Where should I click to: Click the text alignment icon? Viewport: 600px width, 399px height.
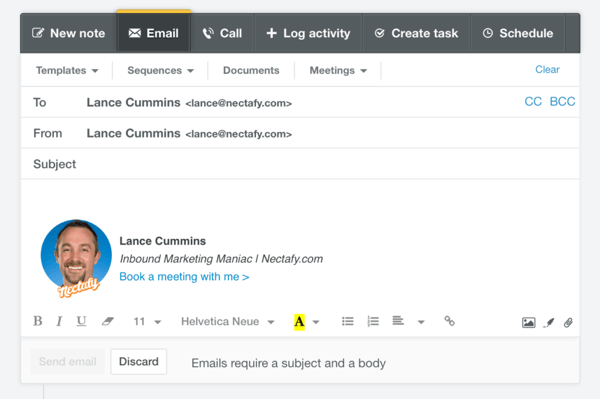pos(398,321)
